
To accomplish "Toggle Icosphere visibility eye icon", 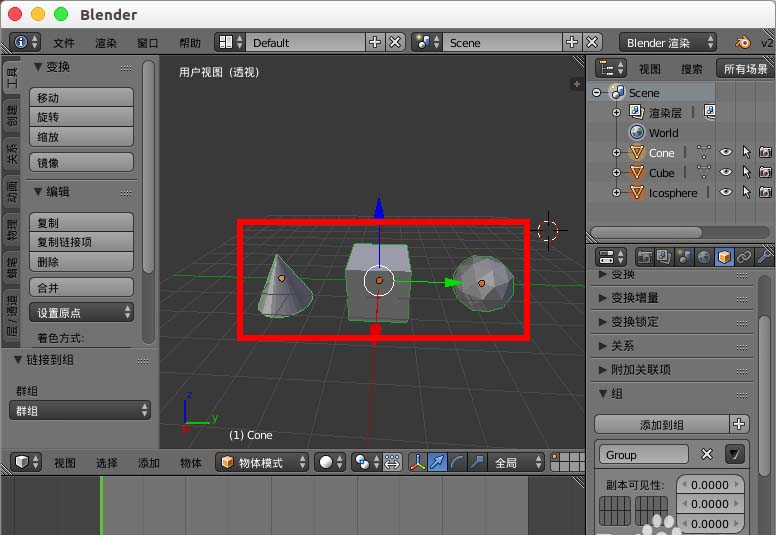I will [x=726, y=192].
